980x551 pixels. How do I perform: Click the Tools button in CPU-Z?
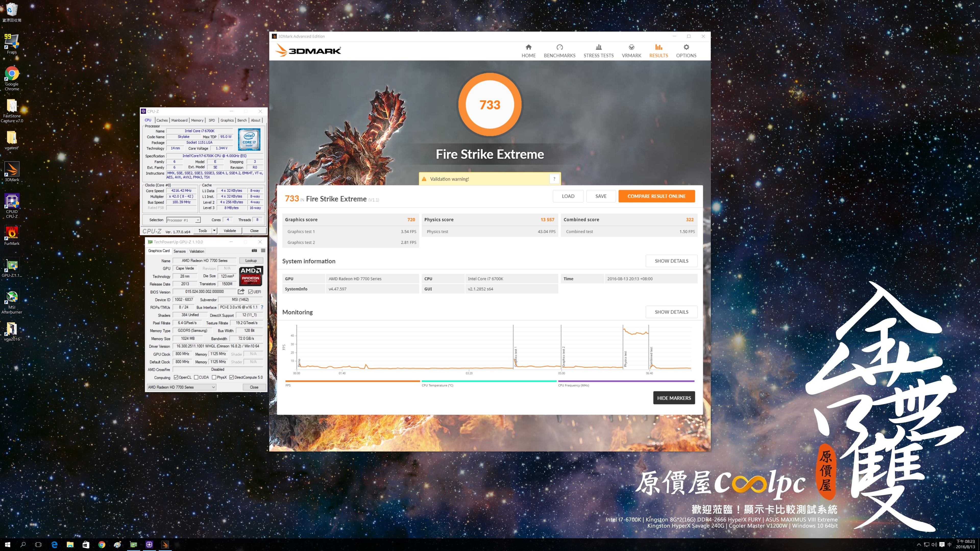tap(203, 230)
